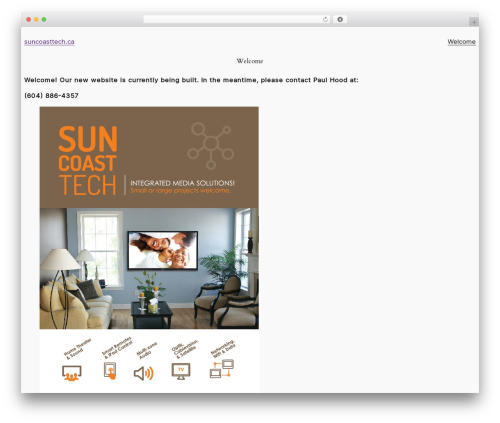Click the phone number (604) 886-4357
The height and width of the screenshot is (423, 500).
pos(51,96)
